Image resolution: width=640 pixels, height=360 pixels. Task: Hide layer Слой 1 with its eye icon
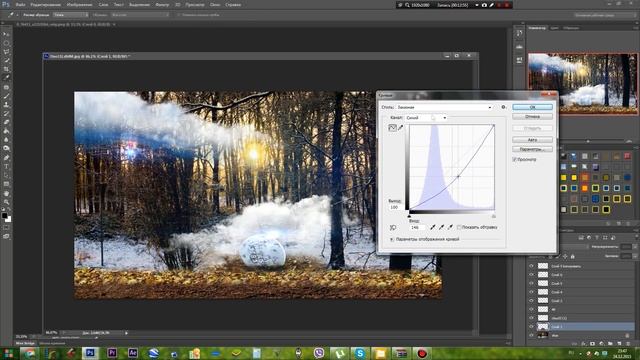(x=531, y=327)
